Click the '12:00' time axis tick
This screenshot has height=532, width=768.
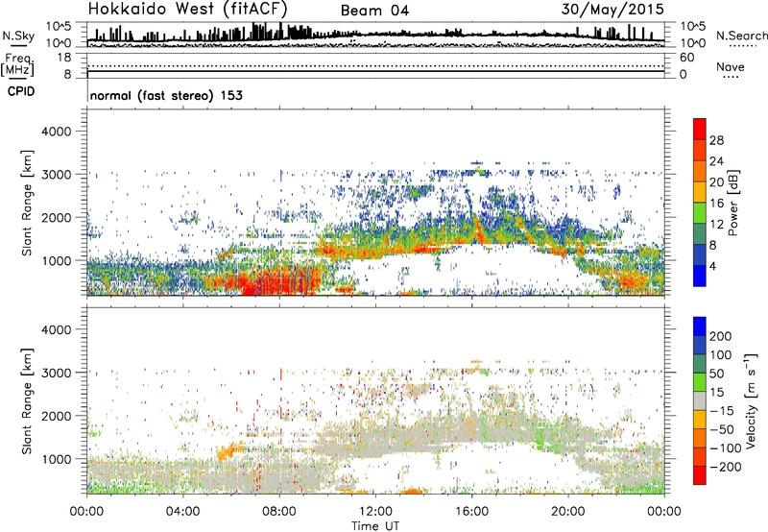375,512
